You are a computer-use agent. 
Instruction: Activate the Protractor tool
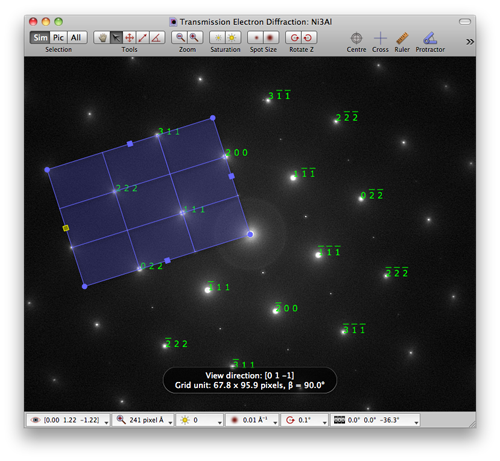coord(430,42)
